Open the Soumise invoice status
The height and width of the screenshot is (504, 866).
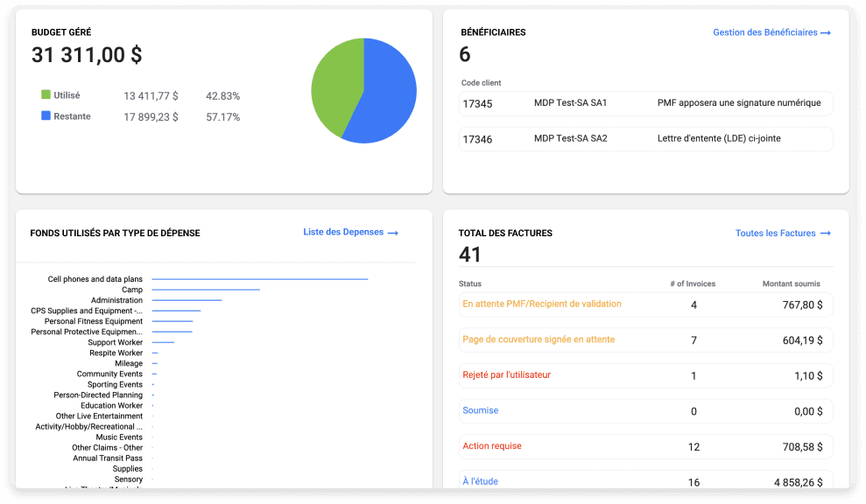(x=481, y=410)
